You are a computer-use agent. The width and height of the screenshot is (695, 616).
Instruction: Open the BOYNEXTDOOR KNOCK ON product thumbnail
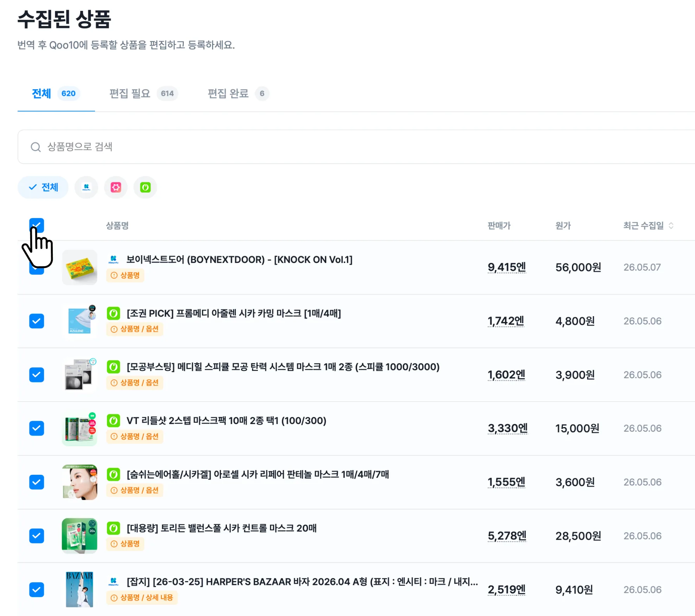pos(80,267)
